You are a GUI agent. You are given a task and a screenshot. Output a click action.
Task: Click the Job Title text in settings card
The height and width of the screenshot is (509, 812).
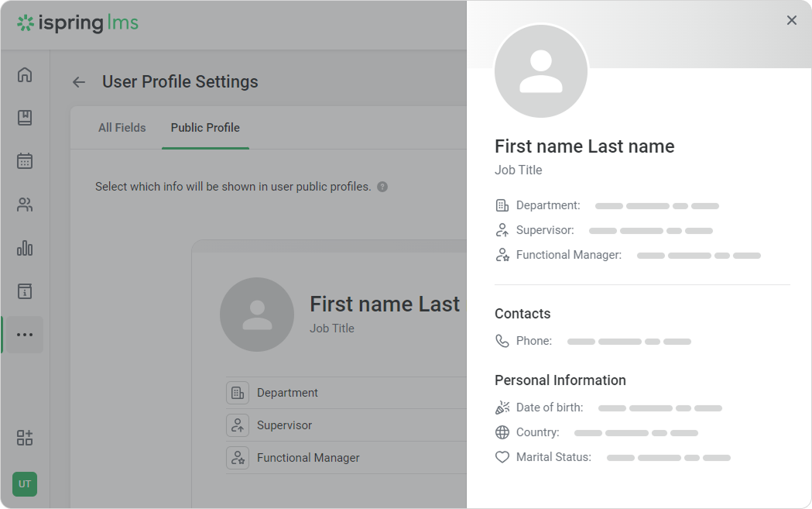coord(332,328)
